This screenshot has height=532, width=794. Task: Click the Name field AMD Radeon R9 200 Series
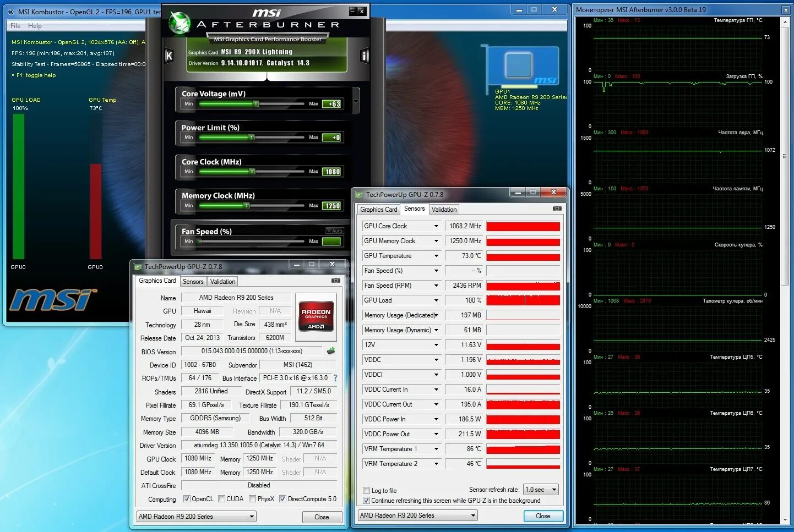[x=236, y=298]
